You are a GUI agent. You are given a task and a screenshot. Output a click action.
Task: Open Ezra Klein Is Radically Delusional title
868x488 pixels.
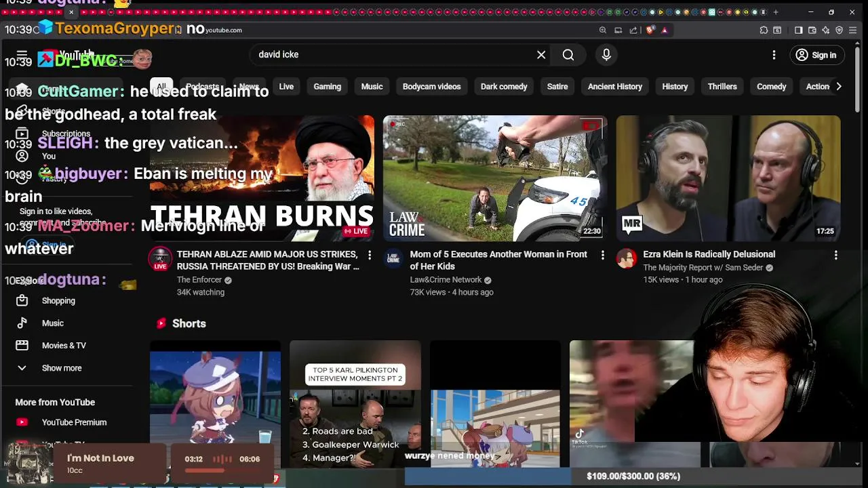click(x=709, y=254)
